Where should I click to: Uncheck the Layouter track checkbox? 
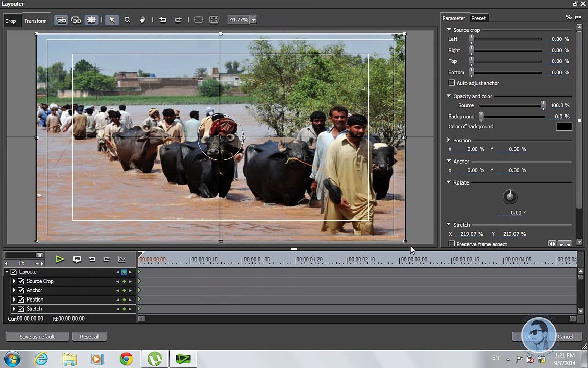pos(14,272)
